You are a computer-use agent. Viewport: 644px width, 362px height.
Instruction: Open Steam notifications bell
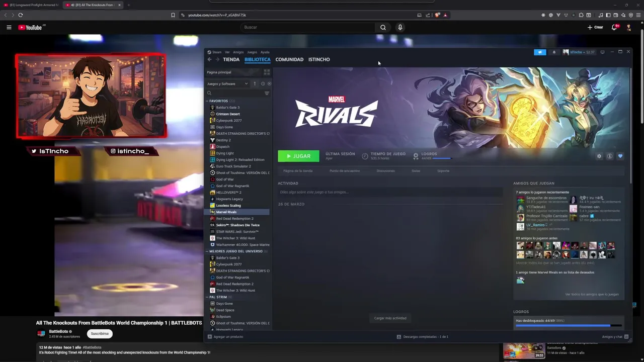(x=554, y=52)
